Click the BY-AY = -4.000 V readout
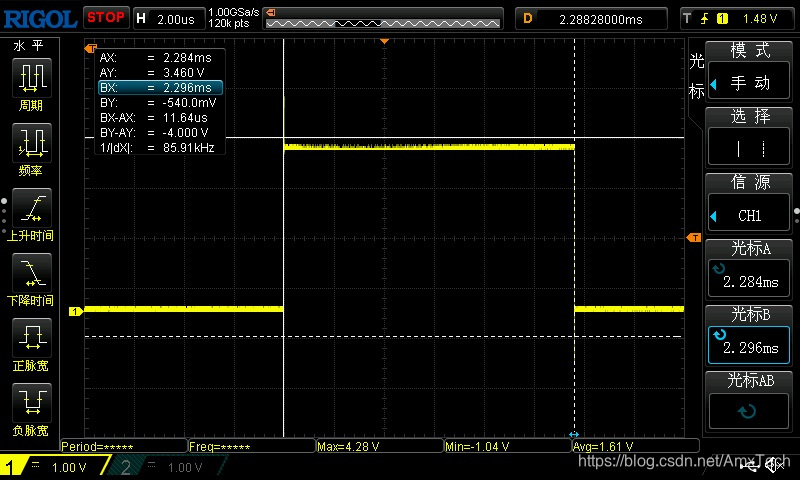This screenshot has width=800, height=480. tap(154, 133)
